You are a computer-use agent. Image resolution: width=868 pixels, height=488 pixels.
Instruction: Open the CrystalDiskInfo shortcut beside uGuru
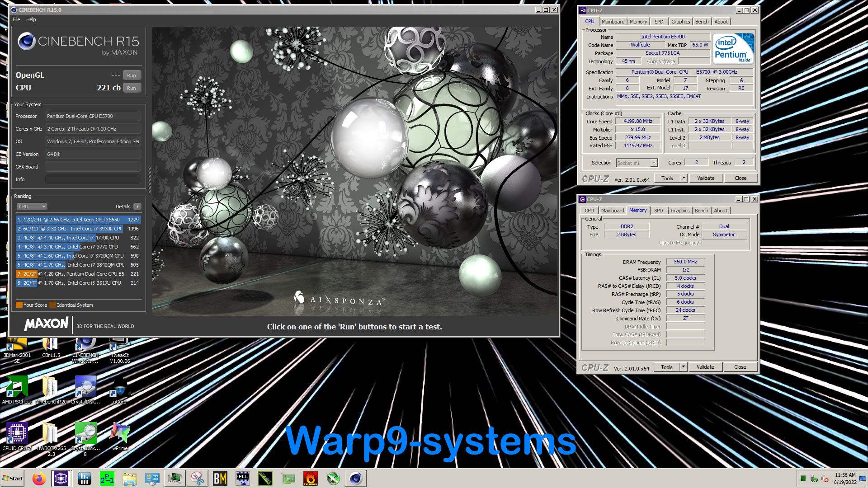click(85, 389)
